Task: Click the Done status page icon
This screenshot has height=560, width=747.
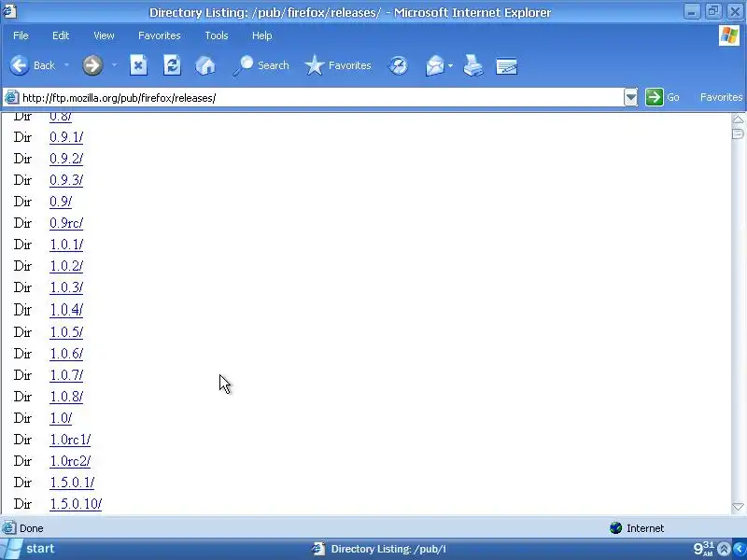Action: 8,528
